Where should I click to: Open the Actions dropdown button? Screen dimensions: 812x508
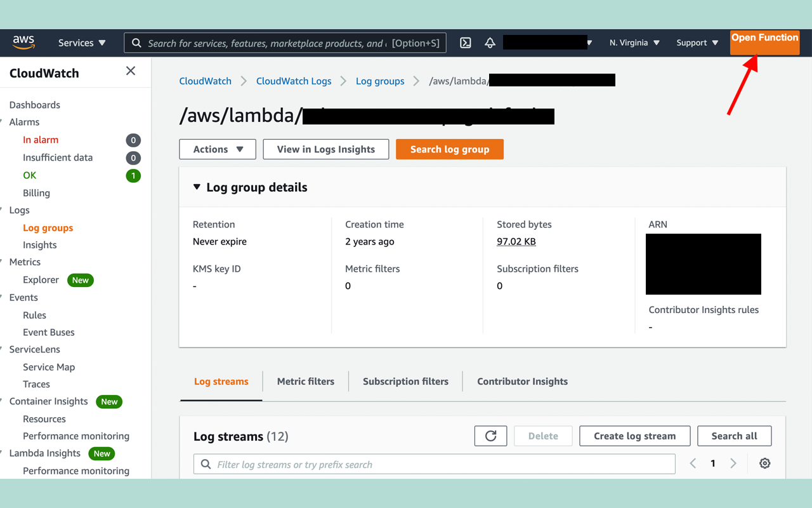coord(218,149)
